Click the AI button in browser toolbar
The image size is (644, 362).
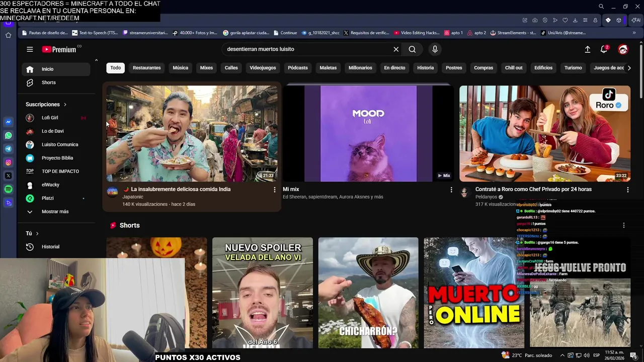(636, 20)
